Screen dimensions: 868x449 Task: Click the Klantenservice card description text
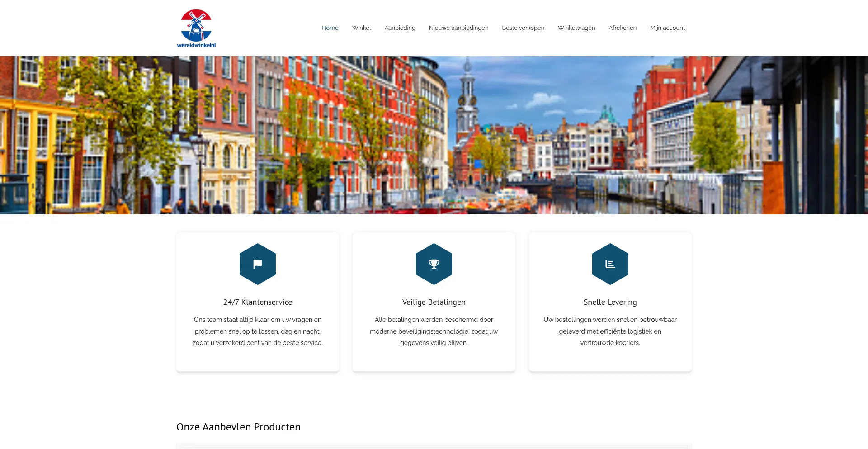tap(258, 331)
